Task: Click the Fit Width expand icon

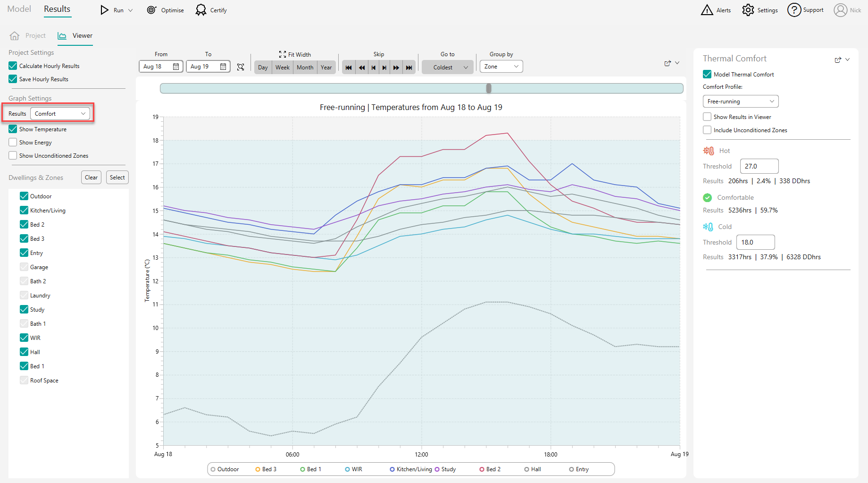Action: (x=283, y=54)
